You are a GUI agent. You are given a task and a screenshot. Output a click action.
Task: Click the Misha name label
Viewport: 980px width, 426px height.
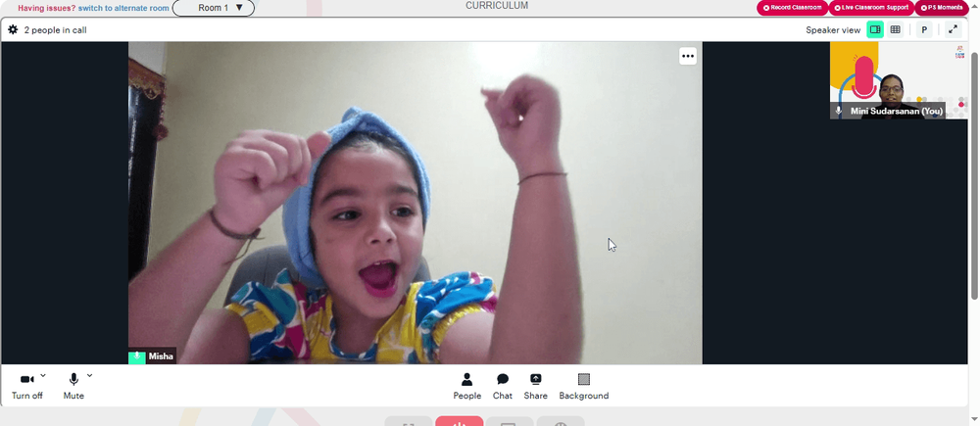(161, 356)
